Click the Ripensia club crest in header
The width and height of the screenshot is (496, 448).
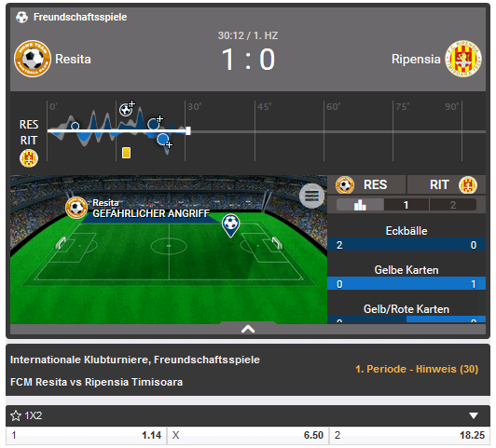(x=463, y=59)
